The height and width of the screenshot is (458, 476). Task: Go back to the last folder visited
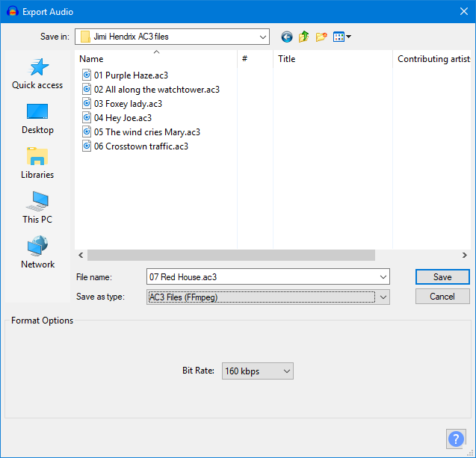point(287,37)
